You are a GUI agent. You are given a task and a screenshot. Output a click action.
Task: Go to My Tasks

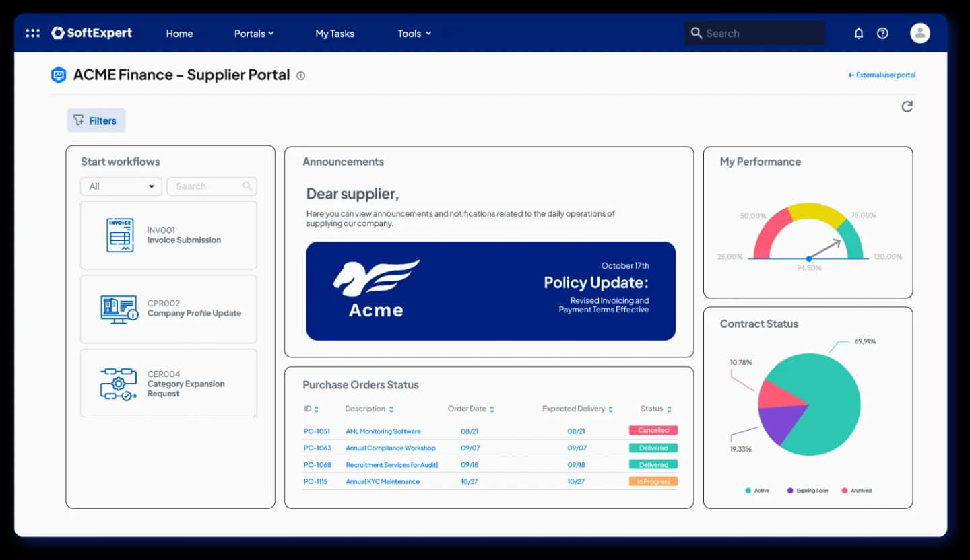(335, 33)
